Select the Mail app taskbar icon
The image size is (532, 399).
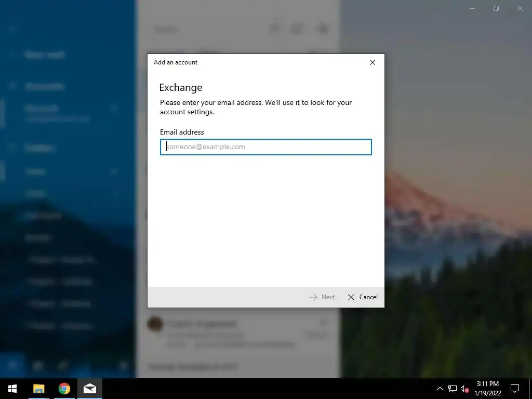point(89,389)
